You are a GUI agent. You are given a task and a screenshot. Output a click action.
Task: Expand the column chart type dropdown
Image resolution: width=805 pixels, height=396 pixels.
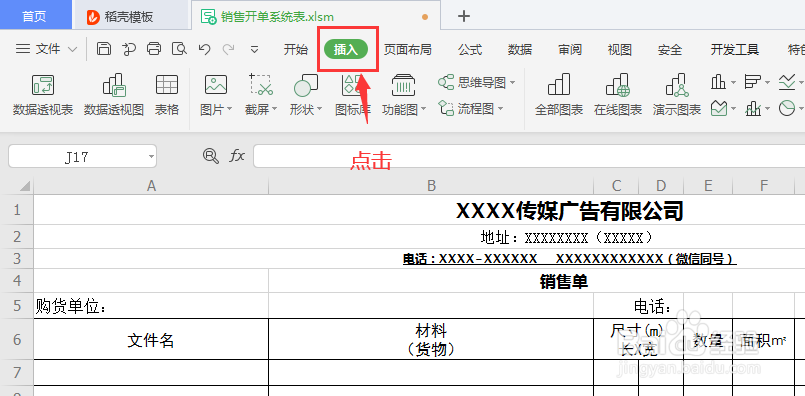733,83
